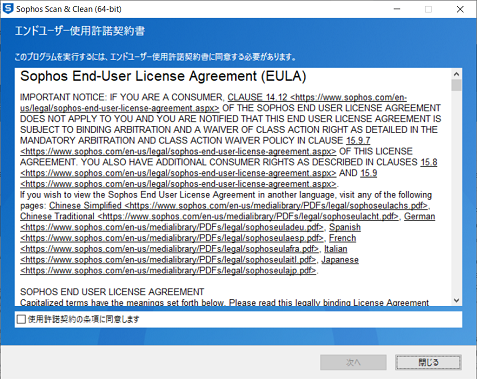Click the 閉じる (Close) button
Viewport: 477px width, 379px height.
coord(428,362)
